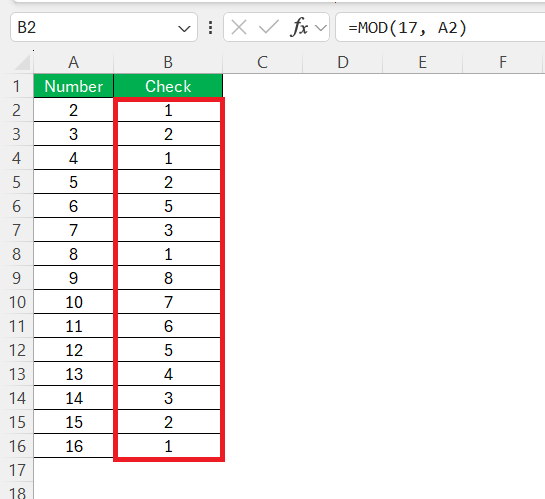Select row 9 header
This screenshot has width=545, height=499.
click(x=17, y=278)
